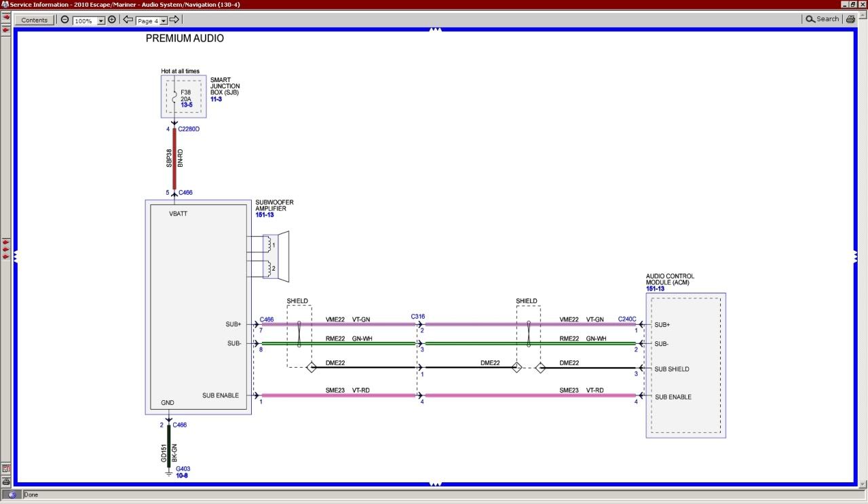Click the Search button
Screen dimensions: 868x504
pyautogui.click(x=822, y=20)
